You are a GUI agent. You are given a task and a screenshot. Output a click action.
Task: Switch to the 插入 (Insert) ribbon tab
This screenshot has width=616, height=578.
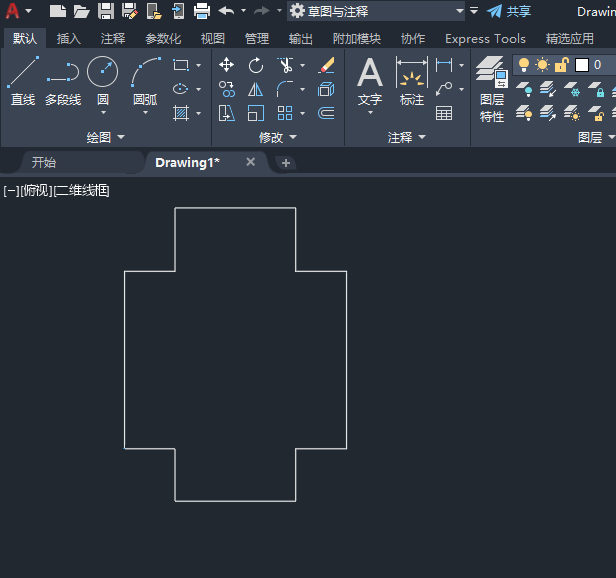coord(69,39)
